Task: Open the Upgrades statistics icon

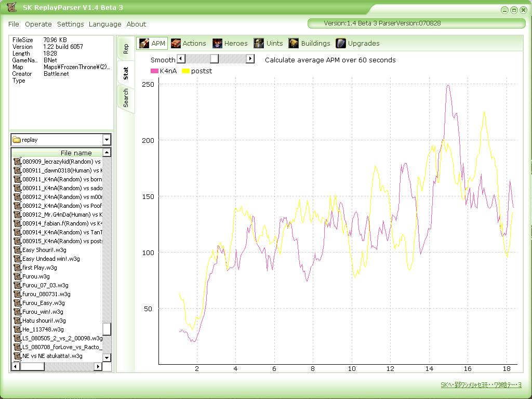Action: pos(341,43)
